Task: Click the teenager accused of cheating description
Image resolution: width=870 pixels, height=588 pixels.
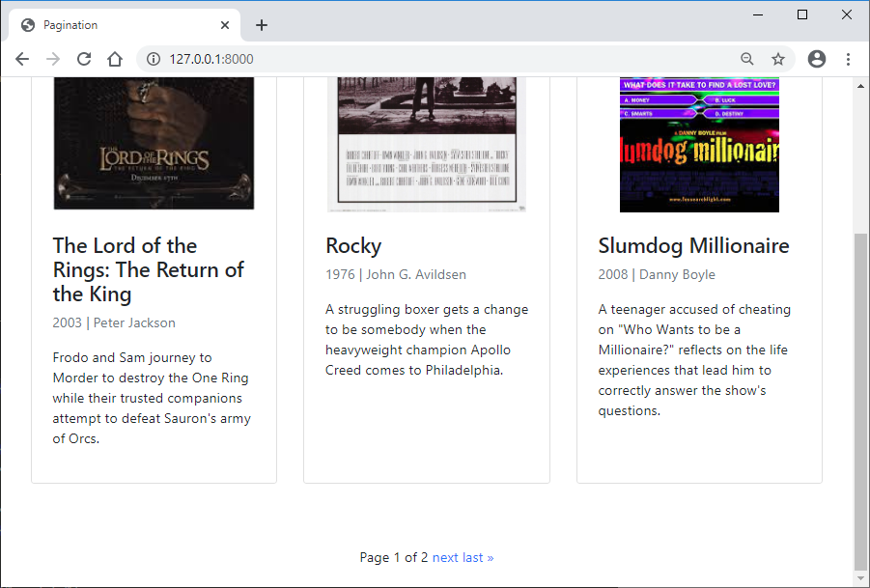Action: 694,360
